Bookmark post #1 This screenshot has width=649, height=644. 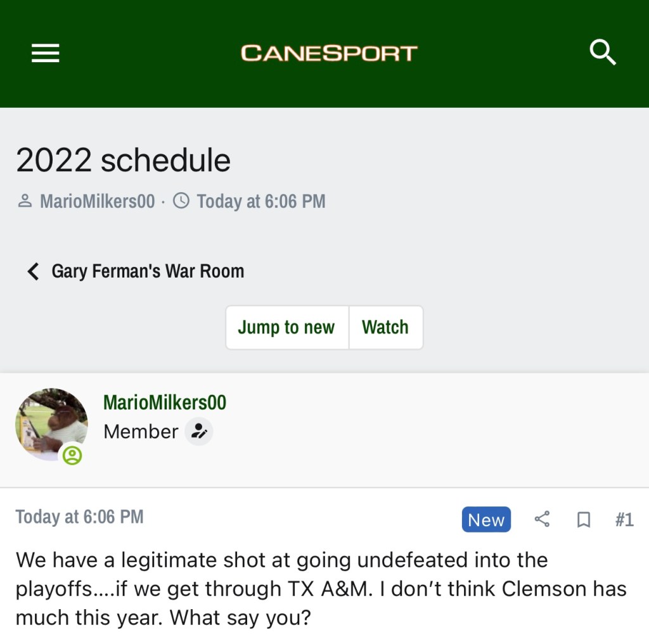583,520
